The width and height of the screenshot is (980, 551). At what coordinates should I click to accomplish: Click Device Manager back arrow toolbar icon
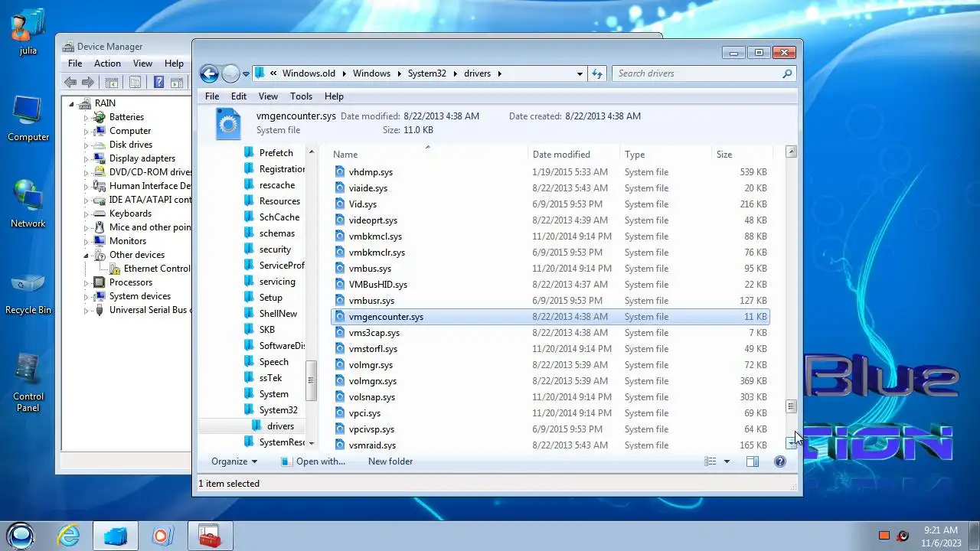pyautogui.click(x=70, y=83)
